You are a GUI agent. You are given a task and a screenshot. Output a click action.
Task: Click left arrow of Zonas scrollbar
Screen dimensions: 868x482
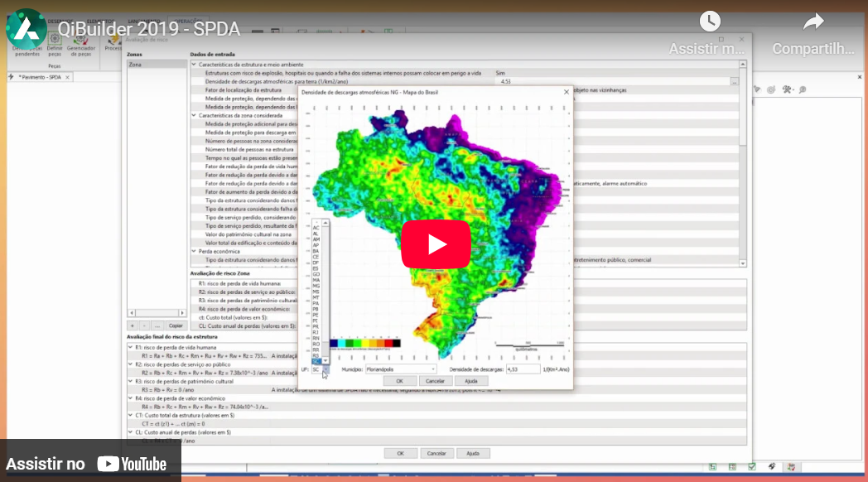[131, 313]
